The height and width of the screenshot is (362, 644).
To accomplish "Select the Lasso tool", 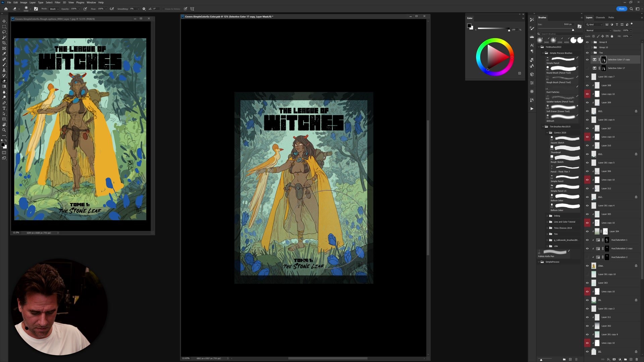I will click(x=4, y=32).
